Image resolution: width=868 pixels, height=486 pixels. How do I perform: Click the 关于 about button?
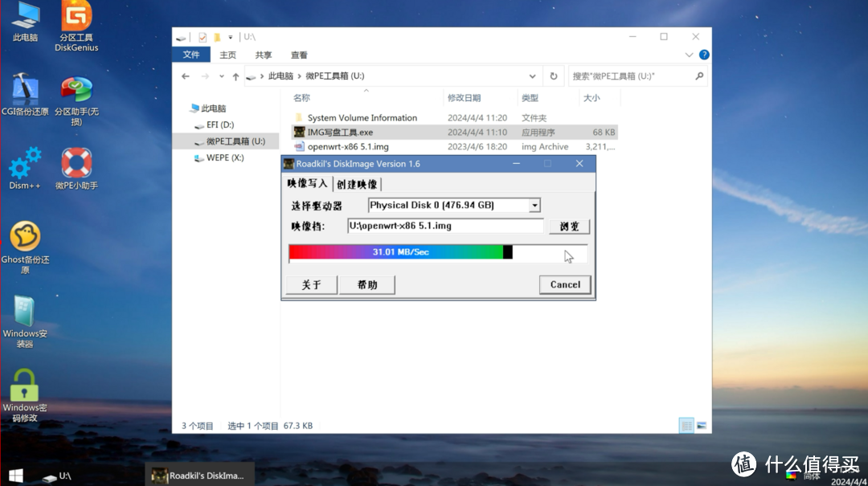[x=311, y=284]
